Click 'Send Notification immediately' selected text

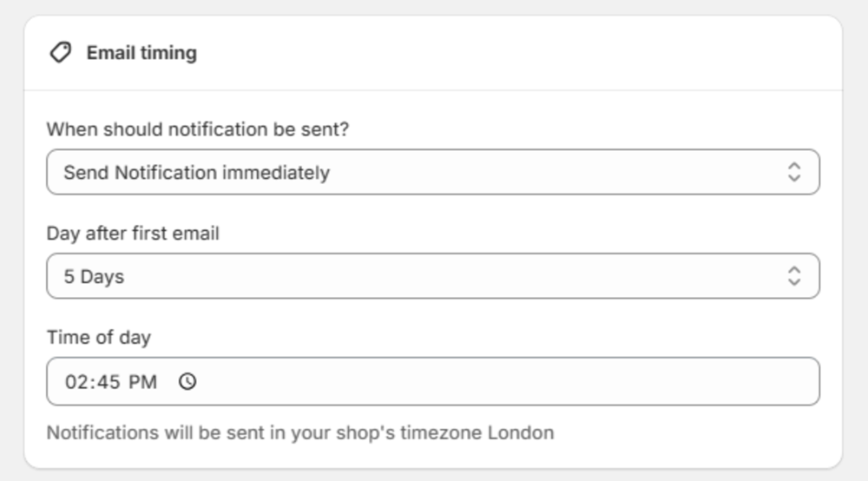point(196,173)
